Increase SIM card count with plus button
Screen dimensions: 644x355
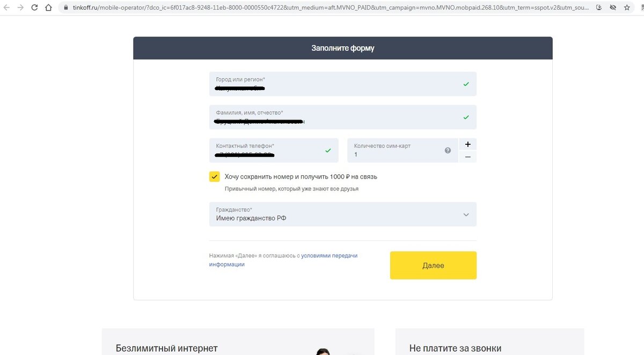[468, 144]
